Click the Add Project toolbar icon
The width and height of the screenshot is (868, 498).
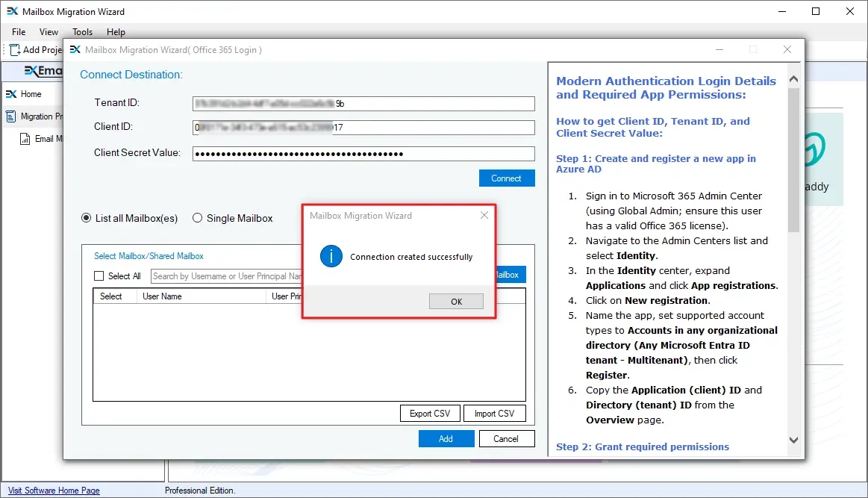13,49
